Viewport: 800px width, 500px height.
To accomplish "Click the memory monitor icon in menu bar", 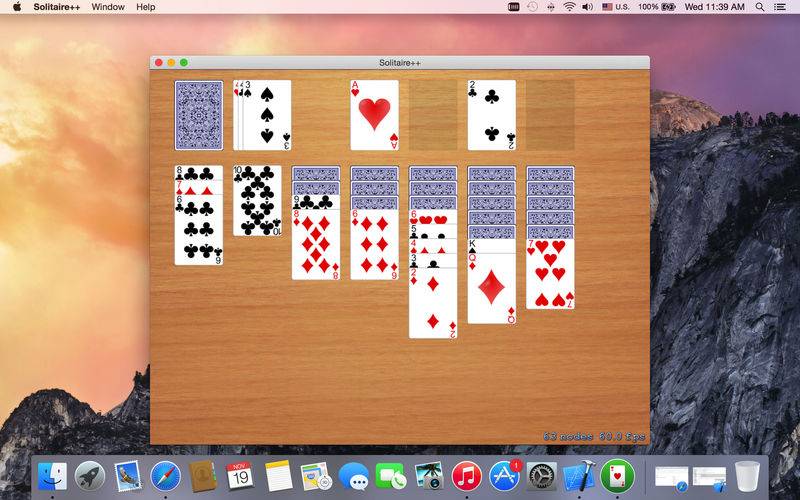I will (514, 7).
